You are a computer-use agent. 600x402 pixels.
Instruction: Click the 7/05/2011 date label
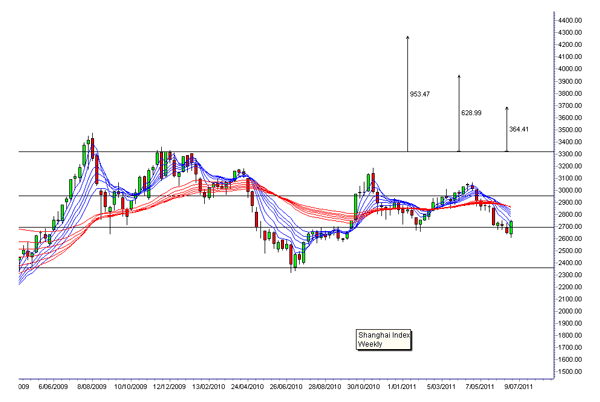(480, 387)
